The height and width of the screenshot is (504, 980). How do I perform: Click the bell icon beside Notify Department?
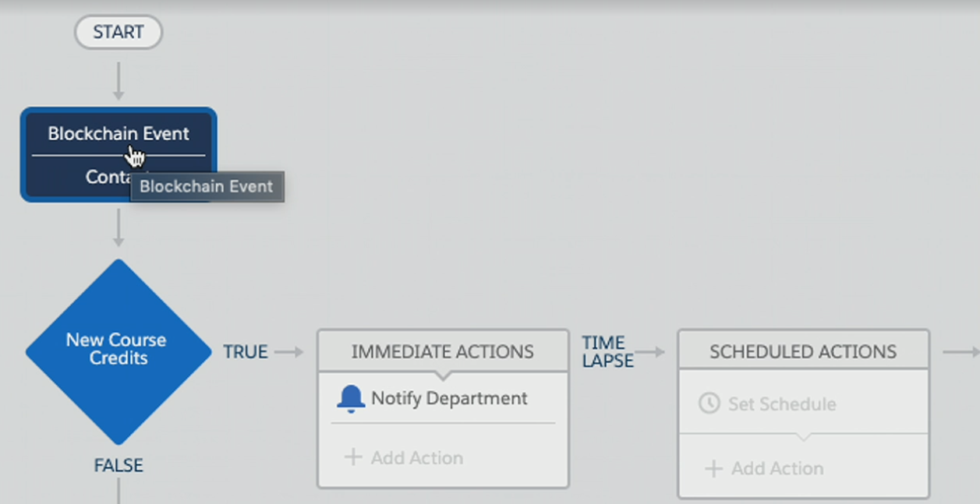(351, 399)
